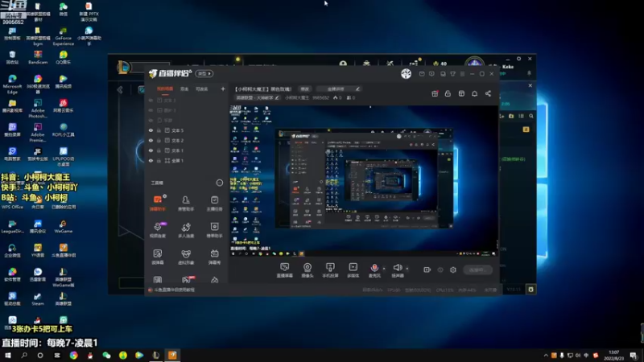Add a 摄像头 camera source
644x362 pixels.
[308, 270]
